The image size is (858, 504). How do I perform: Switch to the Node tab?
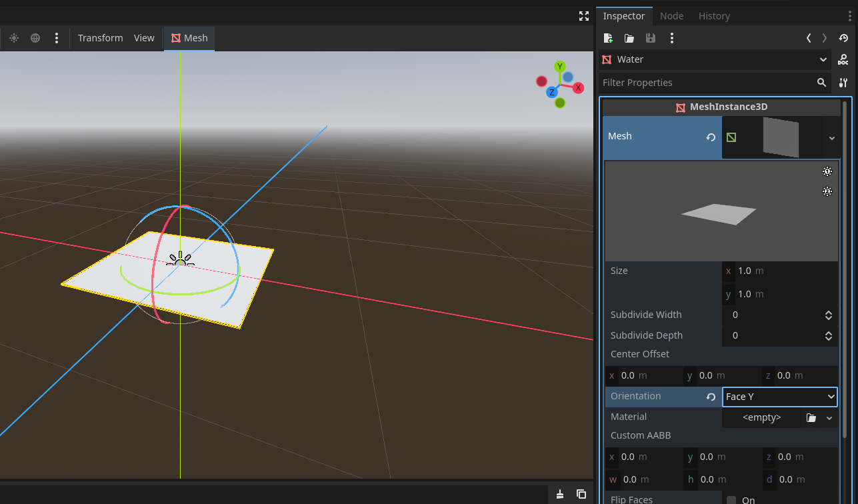pyautogui.click(x=671, y=16)
